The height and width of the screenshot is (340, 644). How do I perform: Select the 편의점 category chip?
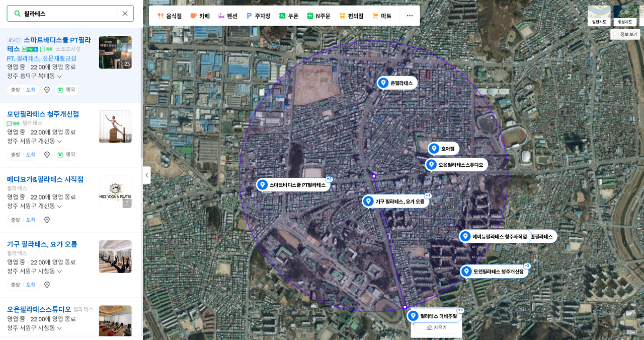pyautogui.click(x=351, y=16)
